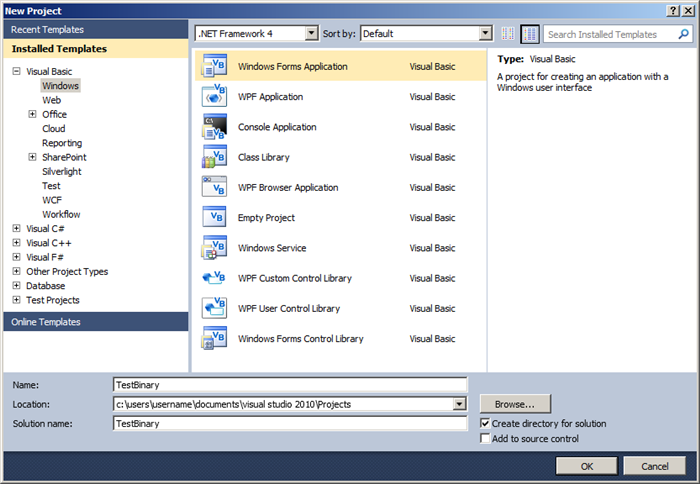Click the Browse... button
Screen dimensions: 700x484
pos(515,404)
